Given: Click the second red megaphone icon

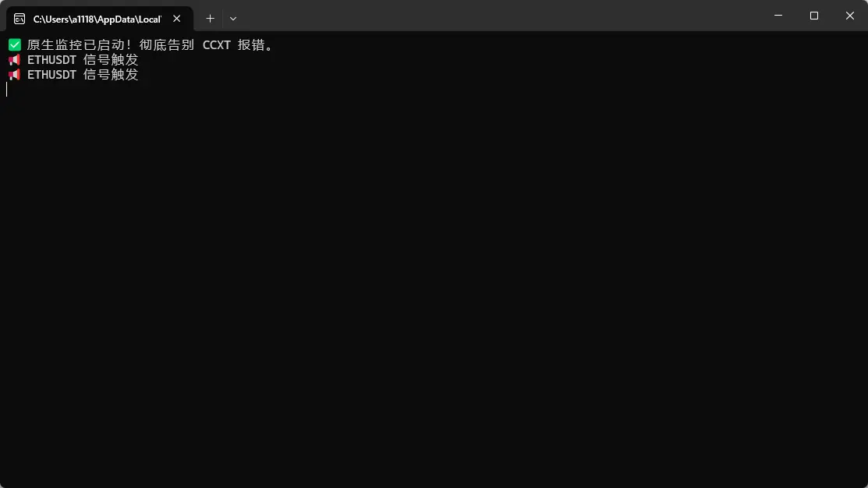Looking at the screenshot, I should 14,75.
